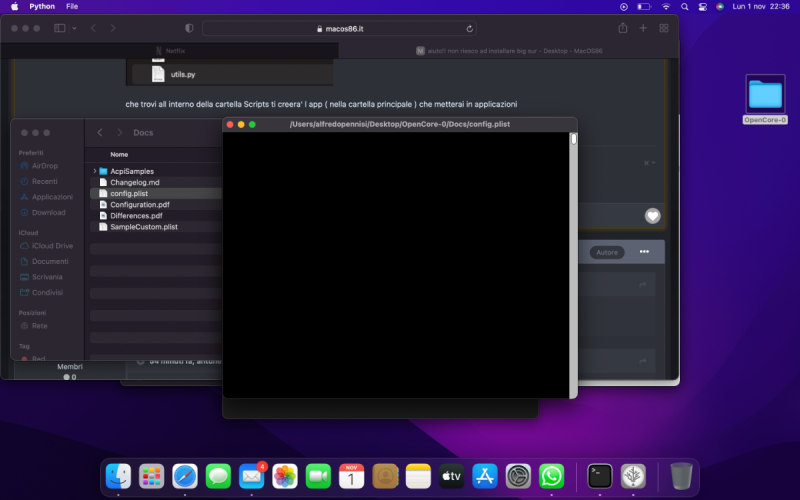This screenshot has height=500, width=800.
Task: Open Apple menu
Action: point(14,7)
